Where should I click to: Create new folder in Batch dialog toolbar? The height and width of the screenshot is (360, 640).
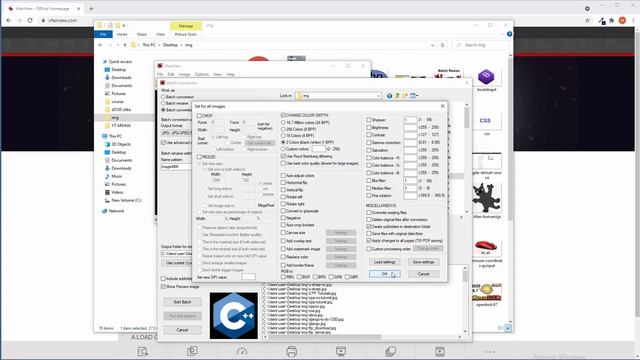point(405,96)
